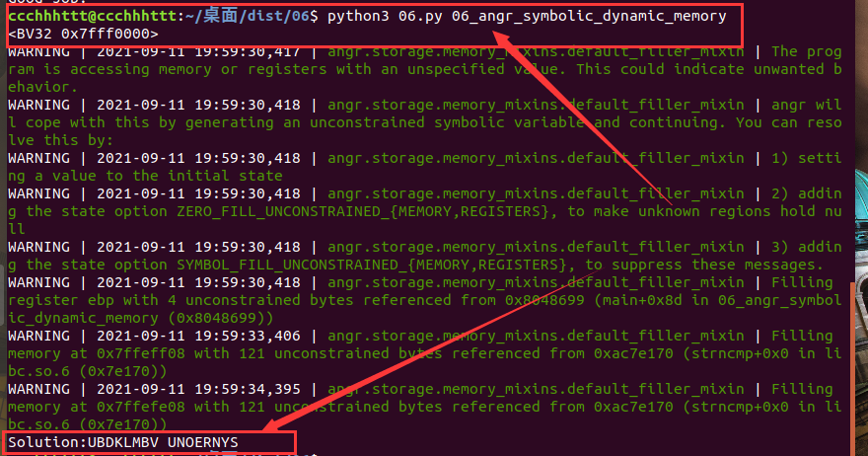Click memory address 0x7ffeff08

[x=141, y=353]
